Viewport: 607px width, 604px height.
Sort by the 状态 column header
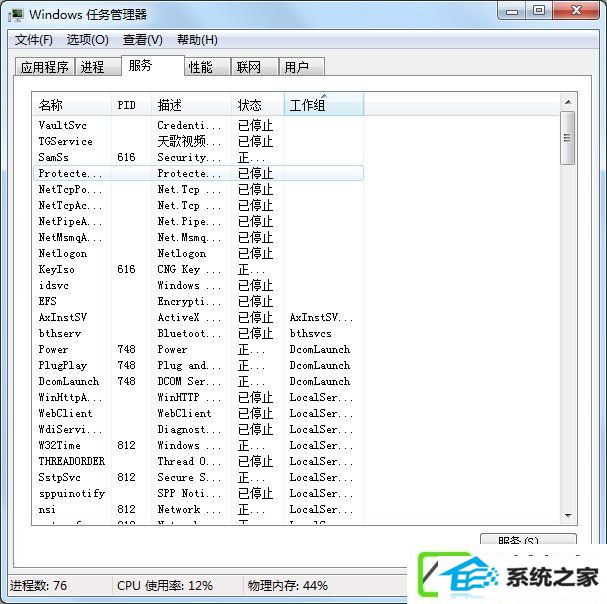[258, 105]
